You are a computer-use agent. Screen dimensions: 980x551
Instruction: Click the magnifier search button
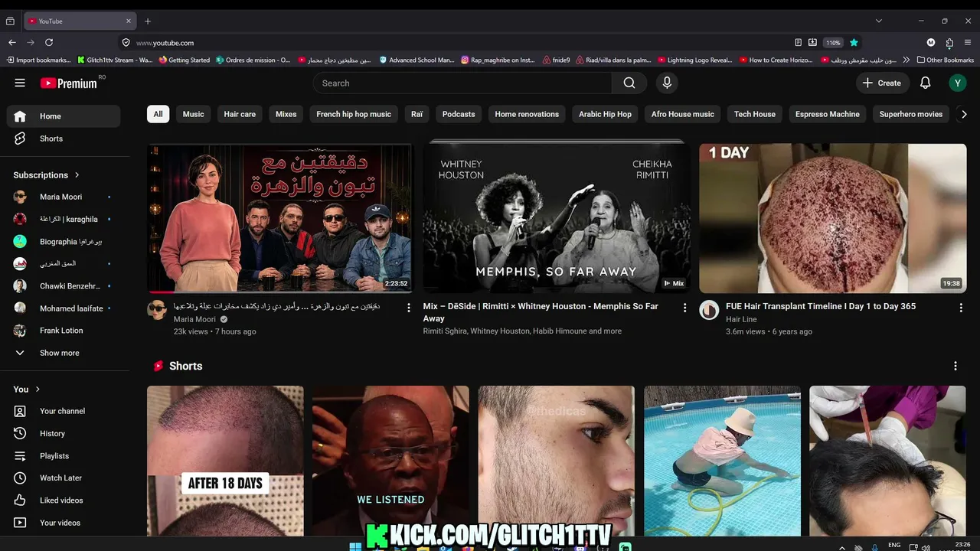pyautogui.click(x=629, y=83)
